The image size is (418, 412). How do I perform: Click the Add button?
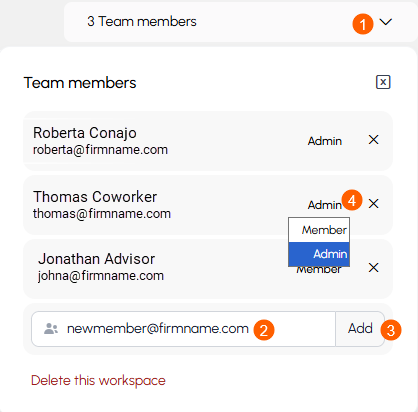[x=360, y=329]
